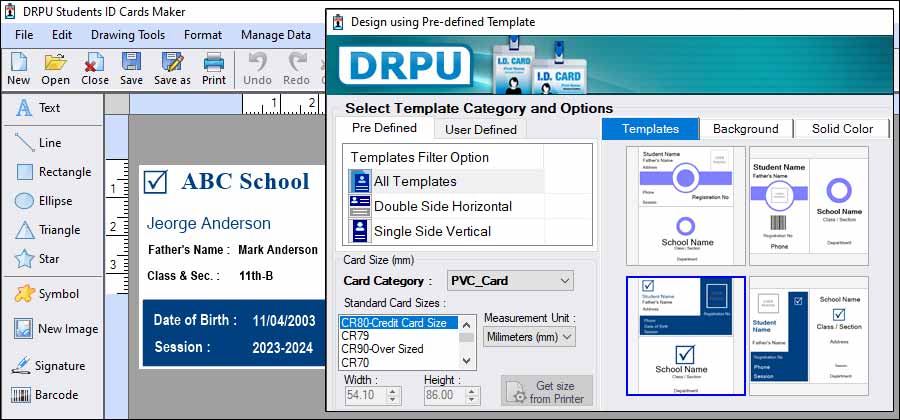Switch to the Pre Defined tab
Screen dimensions: 900x420
[x=384, y=127]
